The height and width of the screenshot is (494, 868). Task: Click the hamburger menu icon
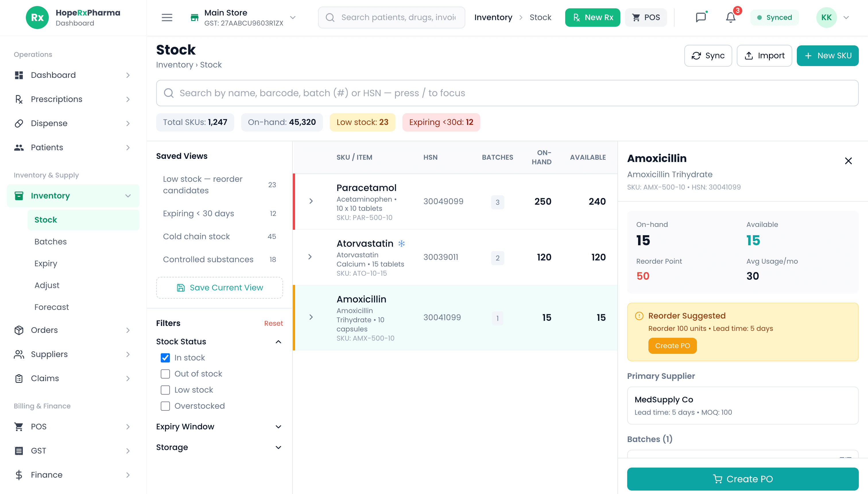pos(167,17)
